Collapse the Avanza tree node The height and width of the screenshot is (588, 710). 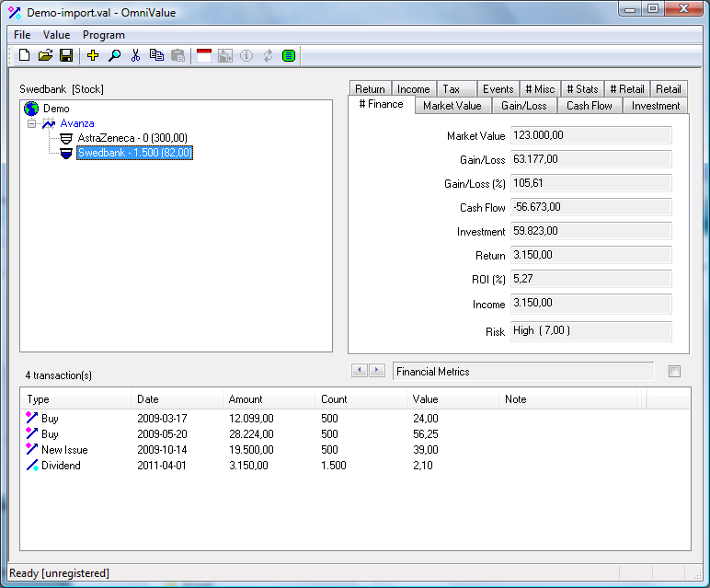click(x=31, y=123)
